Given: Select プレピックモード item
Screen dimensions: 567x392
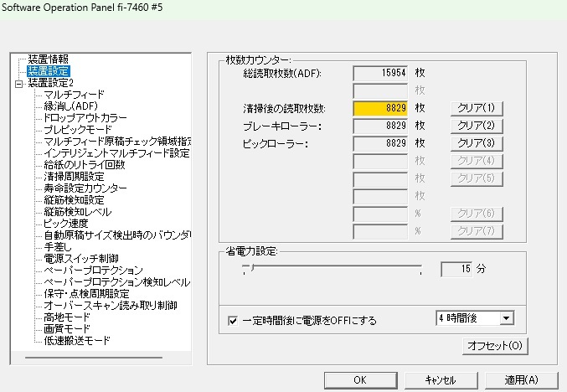Looking at the screenshot, I should 78,130.
